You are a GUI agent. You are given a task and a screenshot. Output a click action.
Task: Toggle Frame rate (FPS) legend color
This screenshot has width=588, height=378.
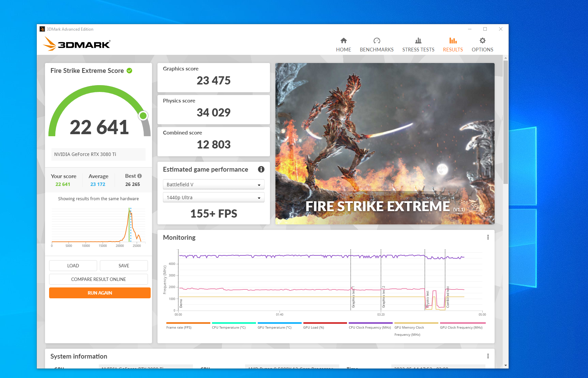tap(188, 323)
